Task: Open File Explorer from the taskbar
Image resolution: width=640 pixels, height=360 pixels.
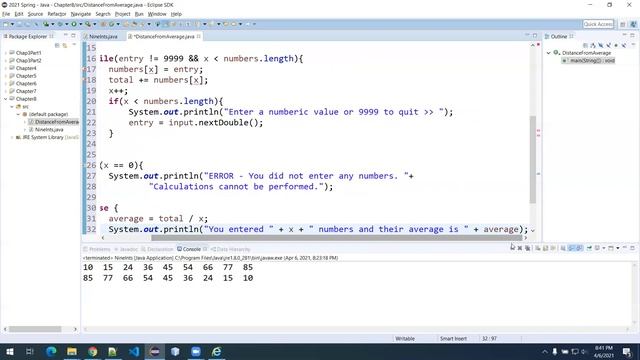Action: pyautogui.click(x=72, y=351)
